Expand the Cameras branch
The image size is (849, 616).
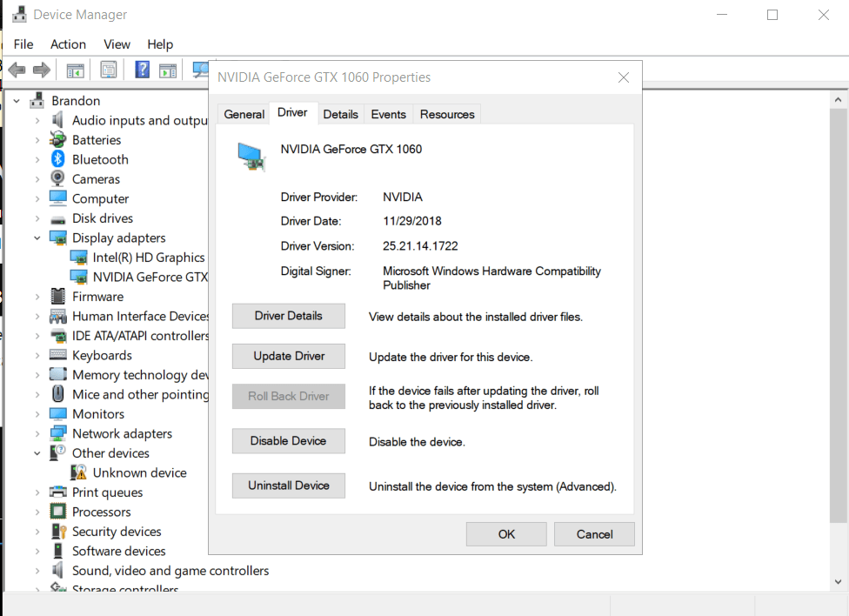pos(37,178)
